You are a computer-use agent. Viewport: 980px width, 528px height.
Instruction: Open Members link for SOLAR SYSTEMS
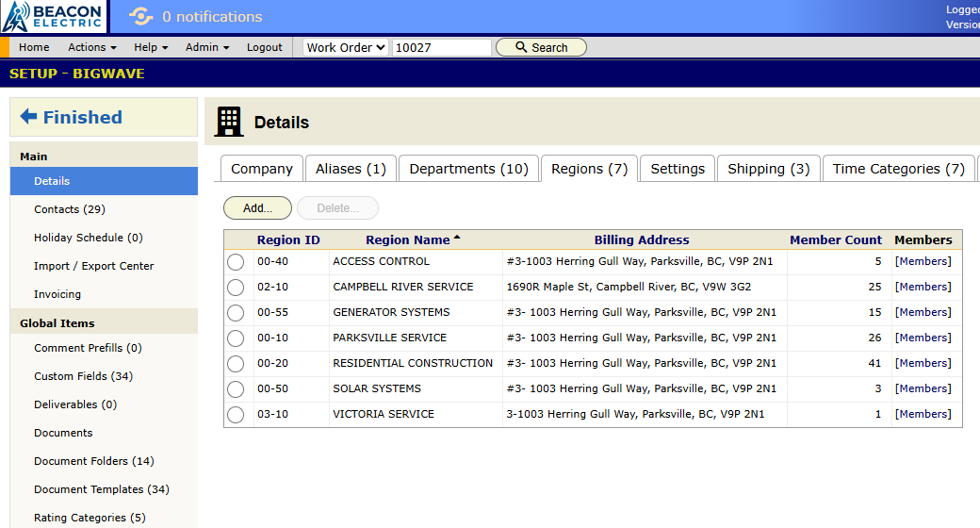pyautogui.click(x=923, y=388)
